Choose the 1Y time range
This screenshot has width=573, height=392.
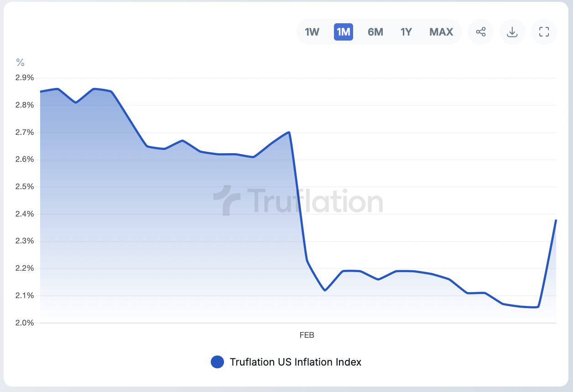[406, 32]
